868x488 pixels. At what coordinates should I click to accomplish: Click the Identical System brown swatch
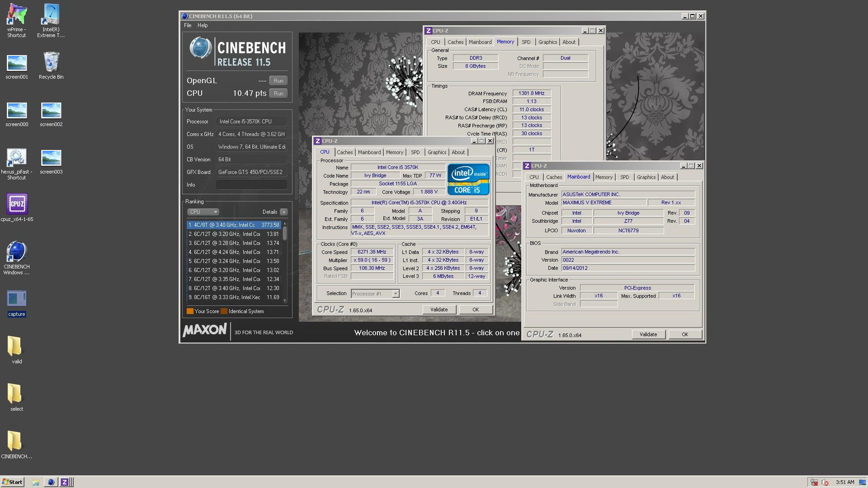pos(224,311)
